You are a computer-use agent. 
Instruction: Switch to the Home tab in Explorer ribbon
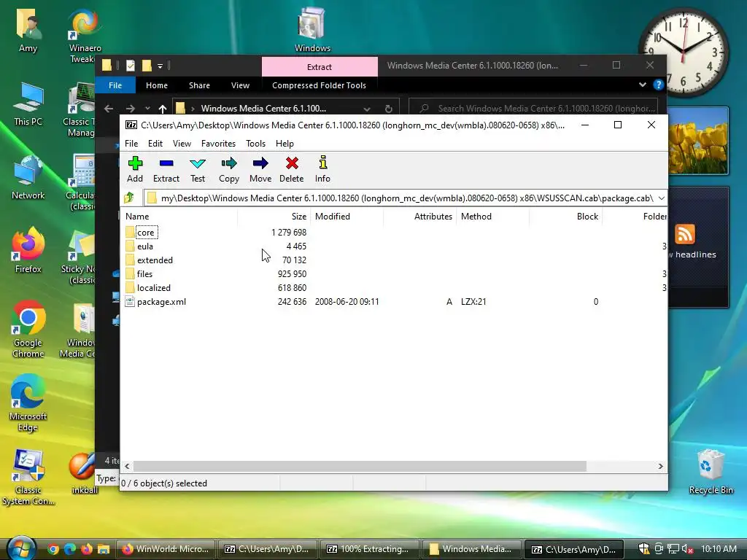pyautogui.click(x=157, y=85)
